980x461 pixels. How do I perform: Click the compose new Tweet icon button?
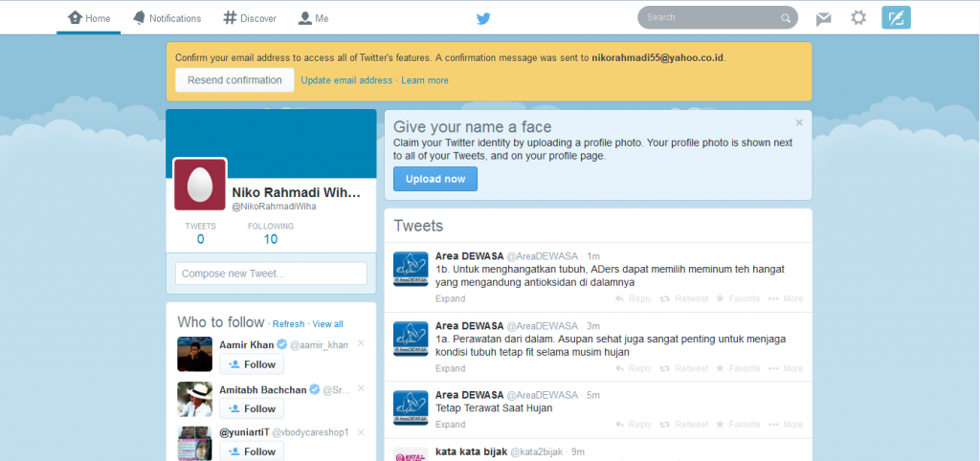[896, 18]
